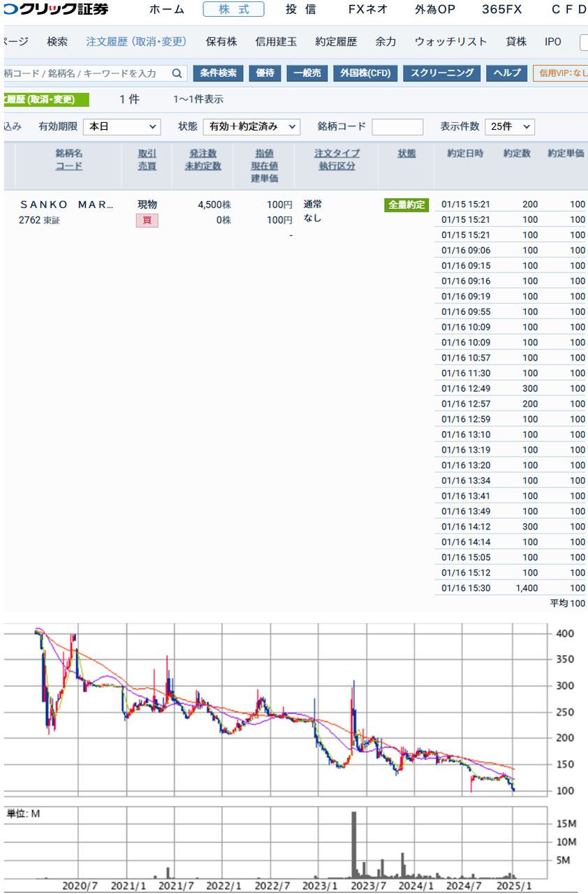Select the 株式 top menu tab
This screenshot has width=588, height=894.
click(x=233, y=9)
